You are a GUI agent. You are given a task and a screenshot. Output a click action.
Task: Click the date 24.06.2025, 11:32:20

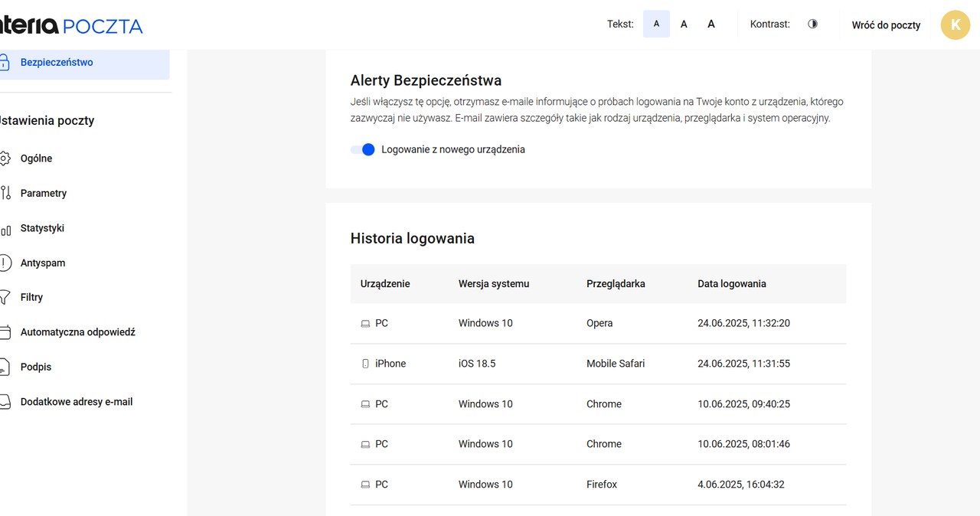[x=743, y=323]
